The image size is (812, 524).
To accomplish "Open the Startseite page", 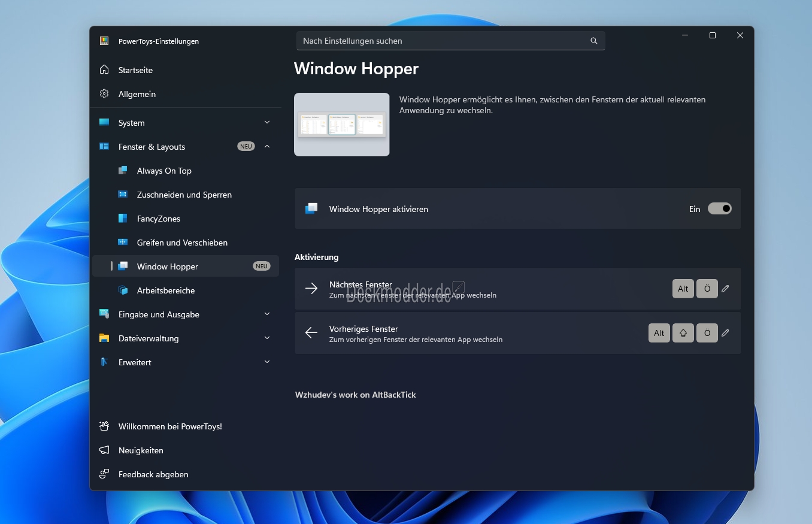I will [x=186, y=70].
